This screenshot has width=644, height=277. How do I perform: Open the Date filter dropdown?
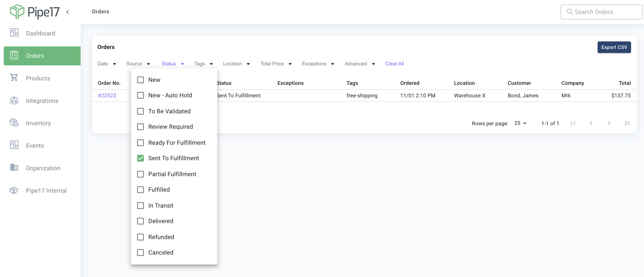click(107, 64)
